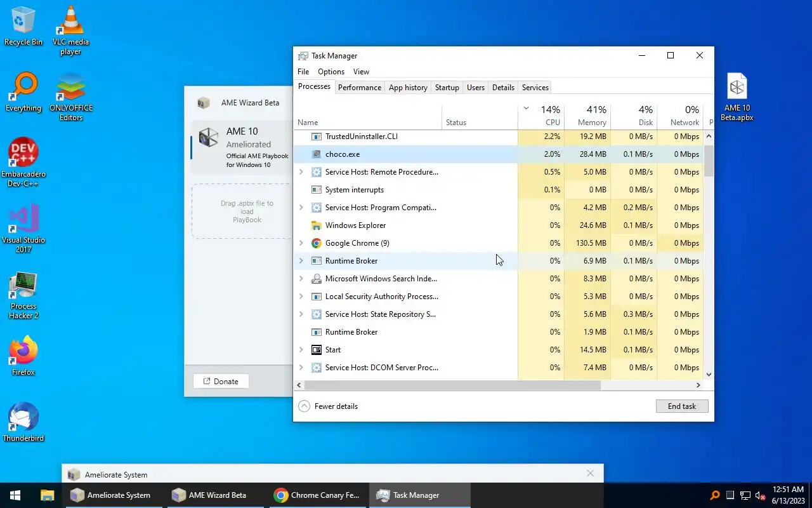The width and height of the screenshot is (812, 508).
Task: Open the File menu in Task Manager
Action: coord(303,72)
